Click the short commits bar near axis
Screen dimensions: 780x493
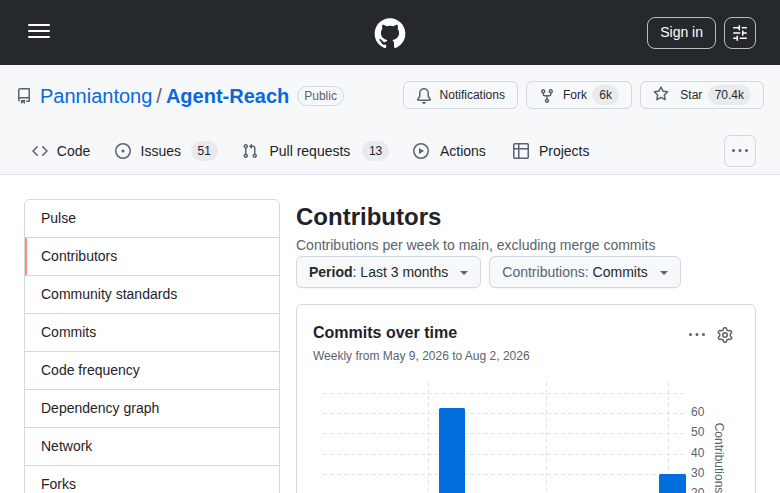[x=673, y=484]
